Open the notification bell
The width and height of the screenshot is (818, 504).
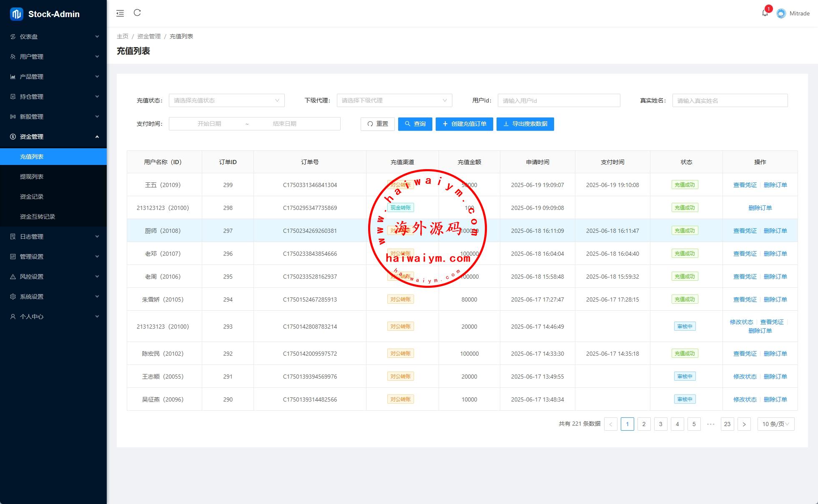coord(765,13)
